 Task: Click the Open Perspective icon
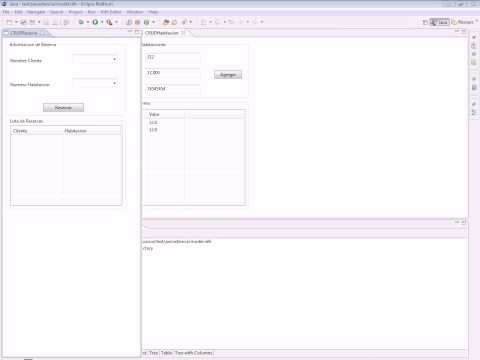[x=425, y=22]
